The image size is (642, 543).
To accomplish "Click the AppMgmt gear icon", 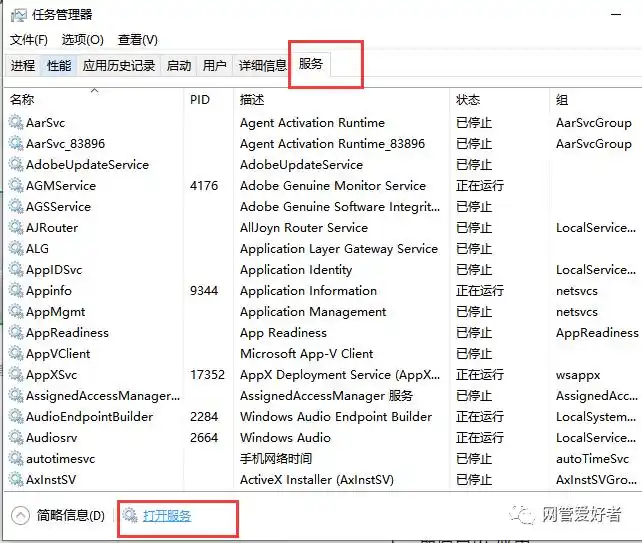I will 16,312.
